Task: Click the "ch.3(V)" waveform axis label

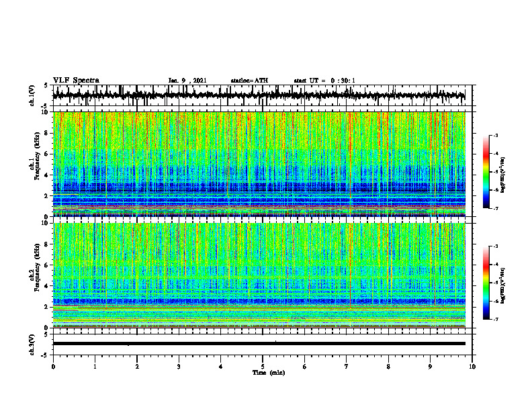Action: pos(32,345)
